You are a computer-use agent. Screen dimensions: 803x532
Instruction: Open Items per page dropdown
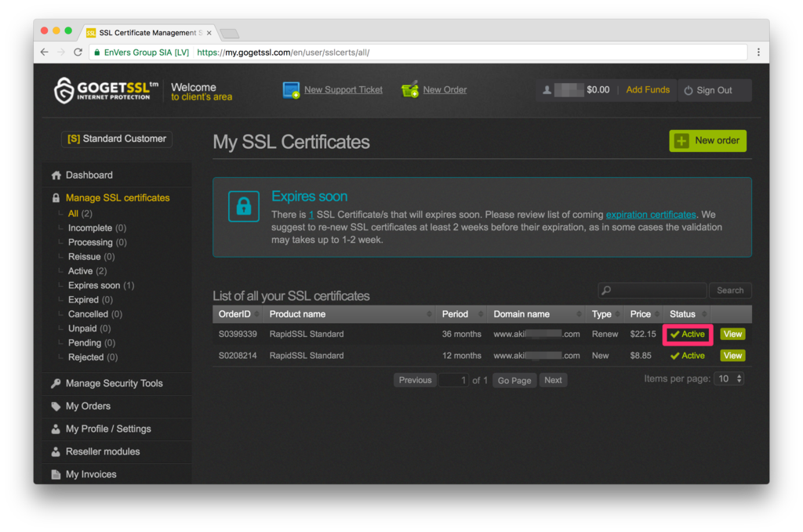pos(729,379)
